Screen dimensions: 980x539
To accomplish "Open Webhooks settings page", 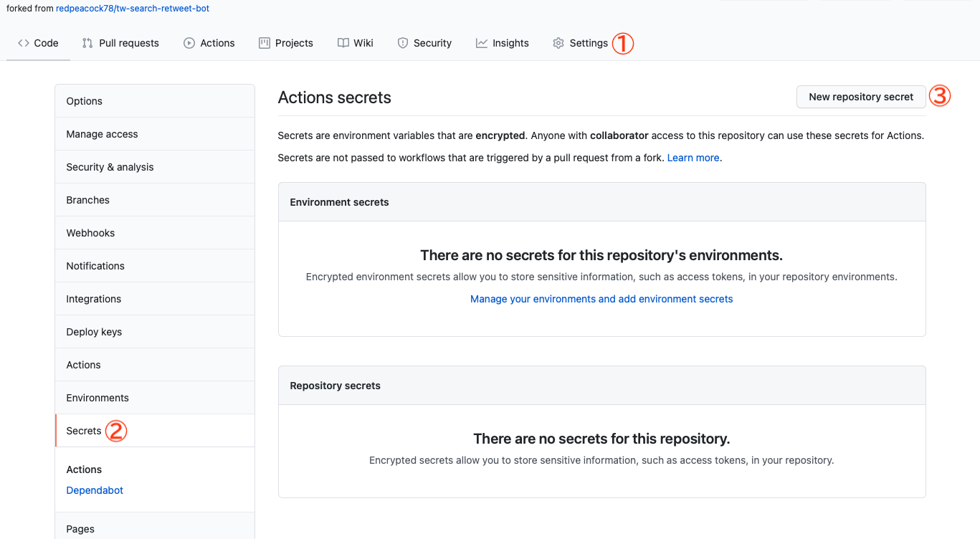I will click(x=90, y=233).
